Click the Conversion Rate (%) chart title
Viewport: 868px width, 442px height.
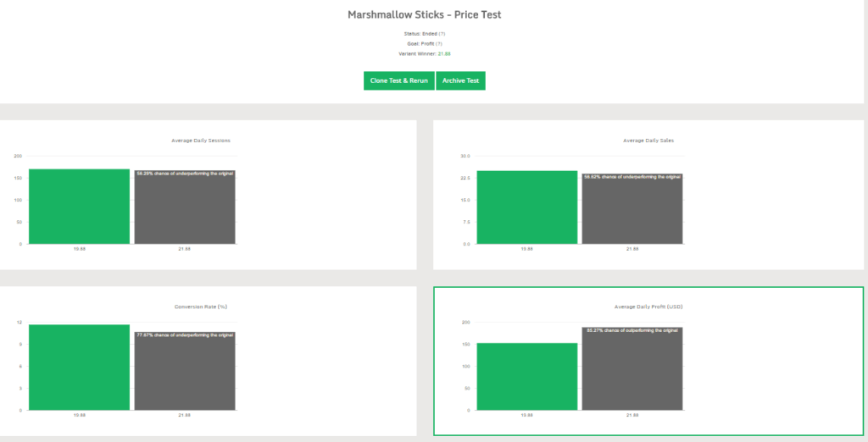pyautogui.click(x=201, y=306)
